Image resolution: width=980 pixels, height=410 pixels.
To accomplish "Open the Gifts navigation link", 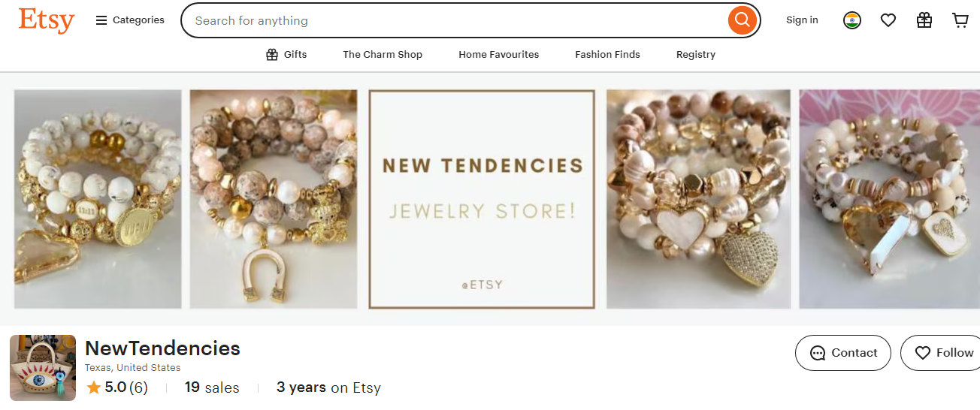I will (286, 54).
